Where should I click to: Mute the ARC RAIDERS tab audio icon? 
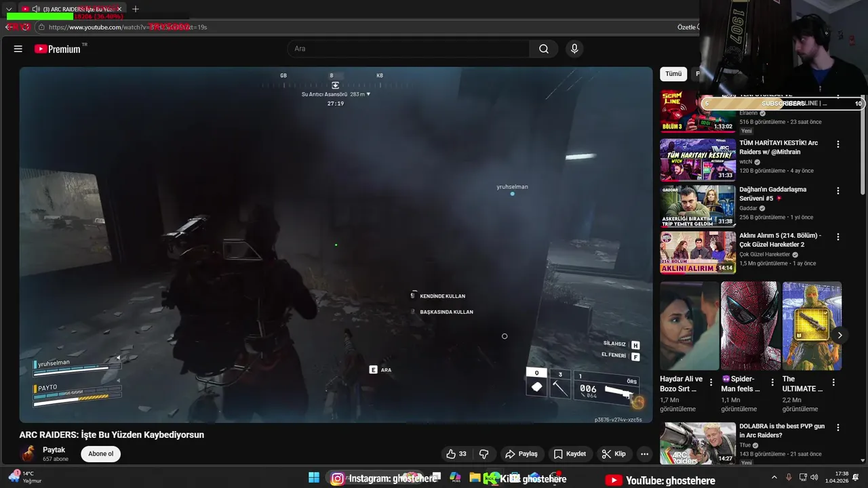coord(35,9)
